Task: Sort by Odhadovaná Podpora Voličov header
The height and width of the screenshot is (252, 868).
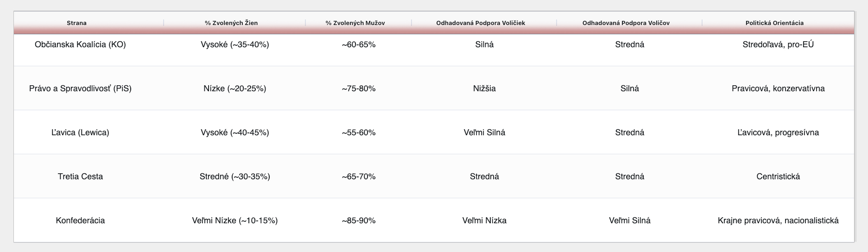Action: pyautogui.click(x=626, y=23)
